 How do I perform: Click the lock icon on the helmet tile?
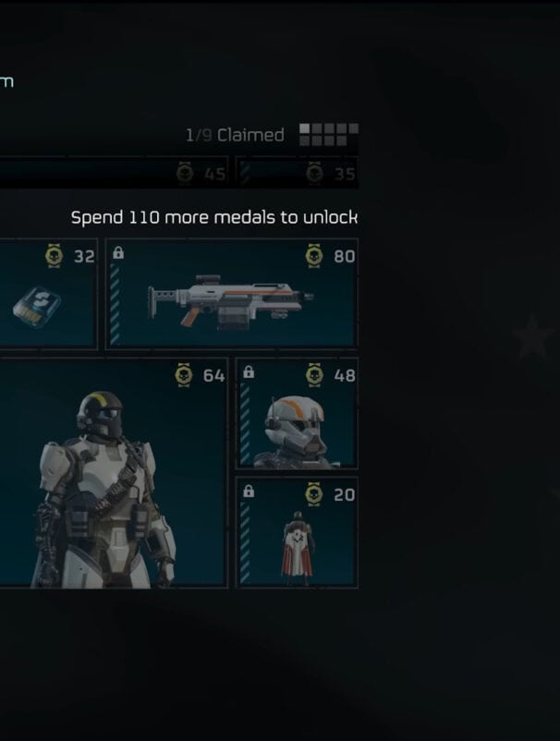click(249, 372)
